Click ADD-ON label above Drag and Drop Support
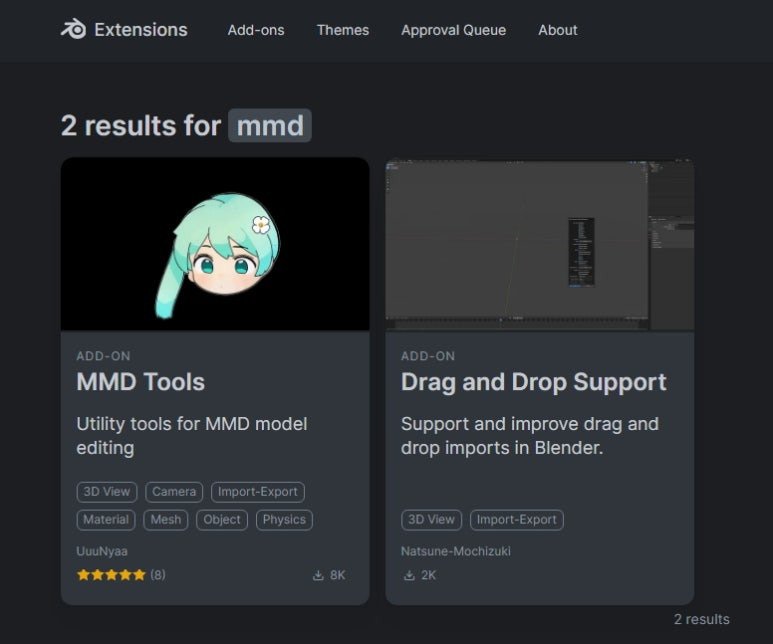 coord(428,356)
